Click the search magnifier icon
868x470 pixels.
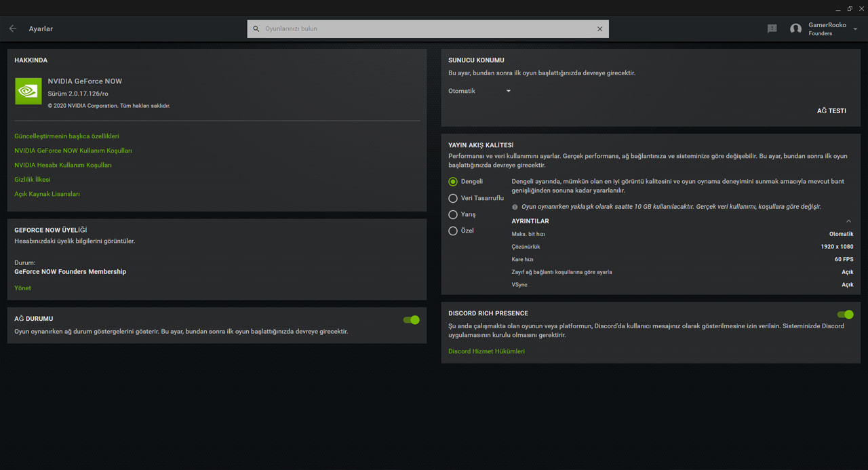click(256, 29)
